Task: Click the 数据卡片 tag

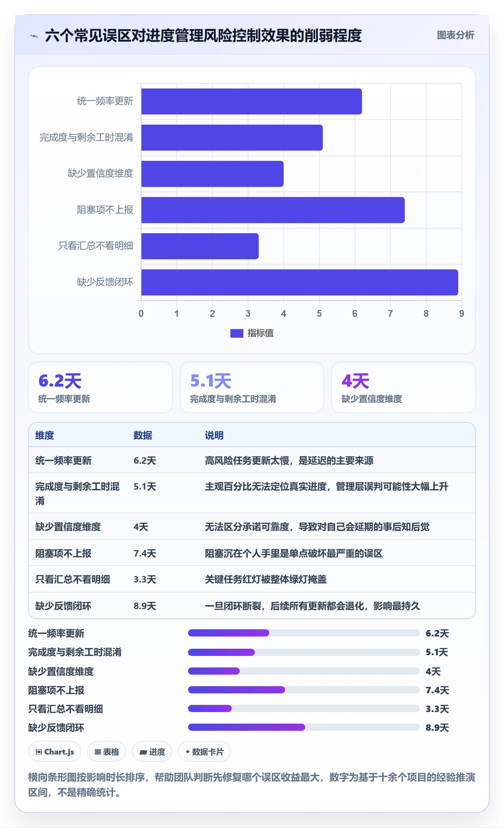Action: pos(204,752)
